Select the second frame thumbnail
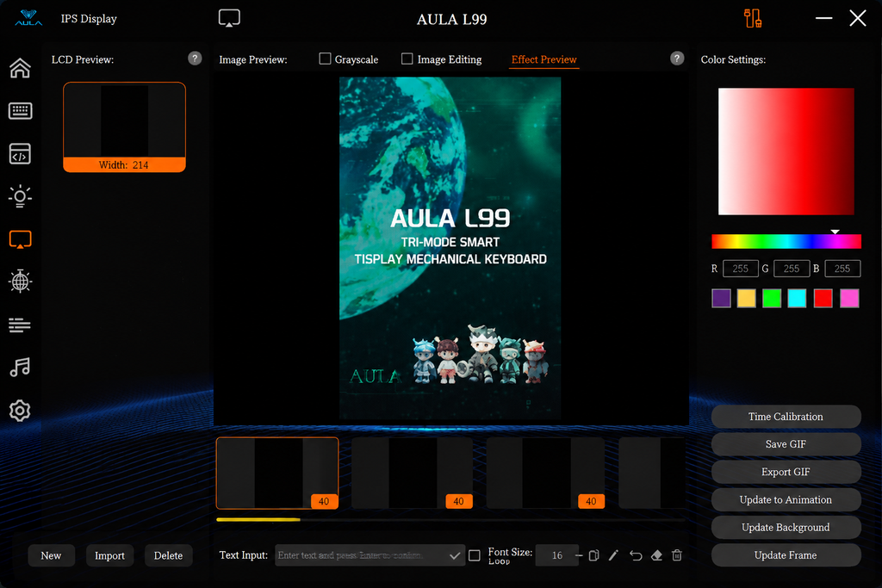 [x=413, y=473]
